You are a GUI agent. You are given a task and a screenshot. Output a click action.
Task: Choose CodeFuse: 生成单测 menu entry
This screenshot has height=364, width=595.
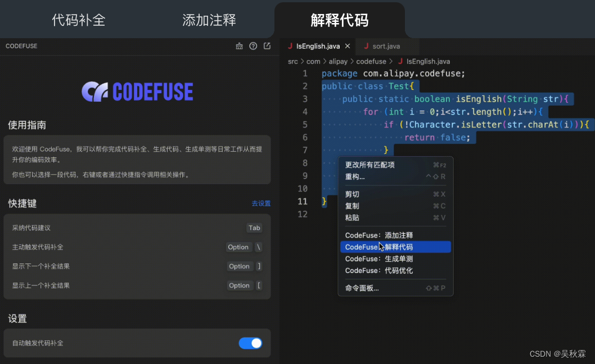coord(395,258)
